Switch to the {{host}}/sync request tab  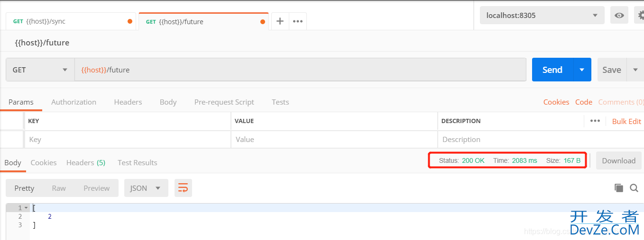pos(71,21)
